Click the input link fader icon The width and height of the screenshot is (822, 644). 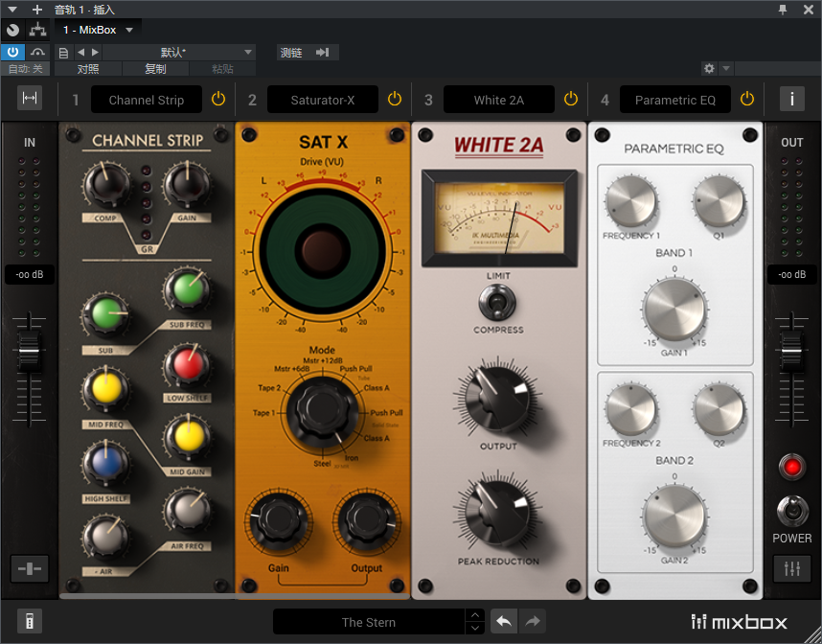(x=30, y=568)
